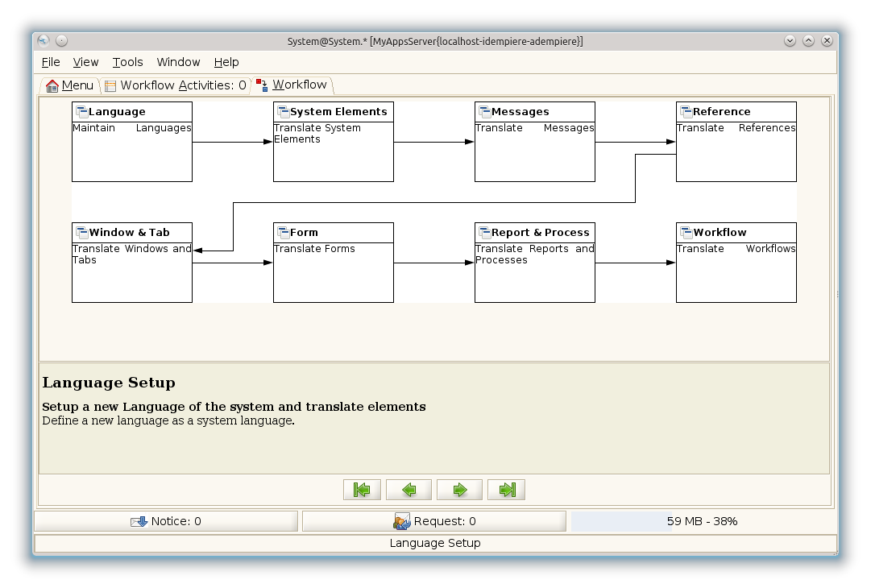Open the File menu

(51, 62)
